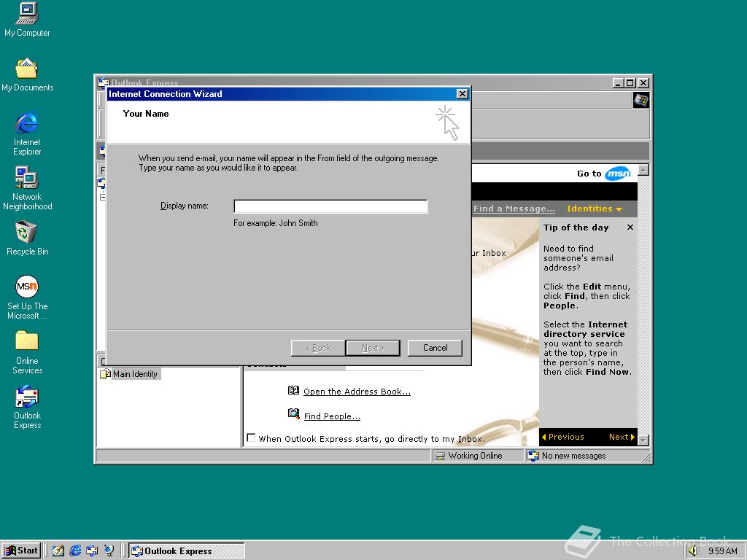Click volume speaker tray icon
The height and width of the screenshot is (560, 747).
point(693,551)
